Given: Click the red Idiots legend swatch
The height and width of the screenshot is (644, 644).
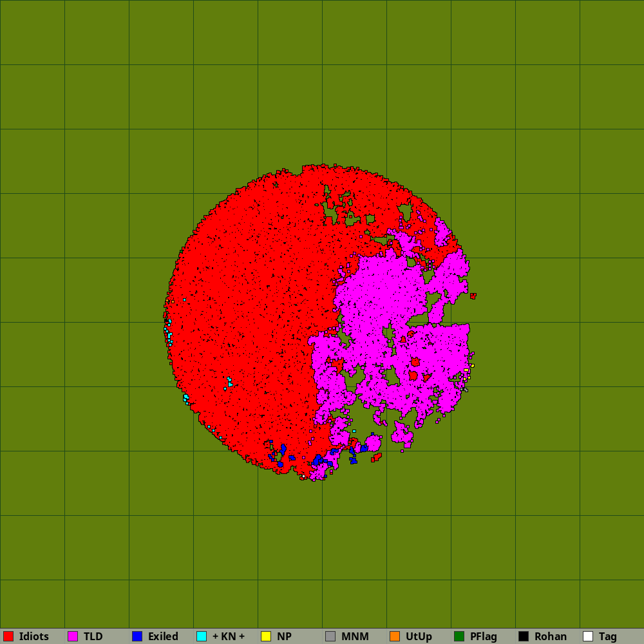Looking at the screenshot, I should point(8,636).
